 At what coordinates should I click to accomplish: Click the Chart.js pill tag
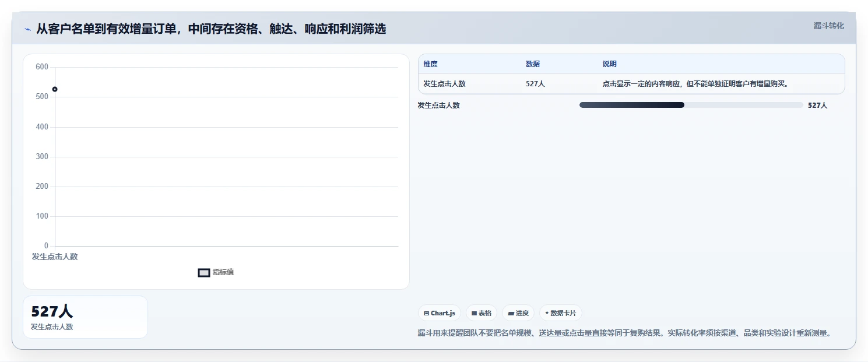(440, 313)
